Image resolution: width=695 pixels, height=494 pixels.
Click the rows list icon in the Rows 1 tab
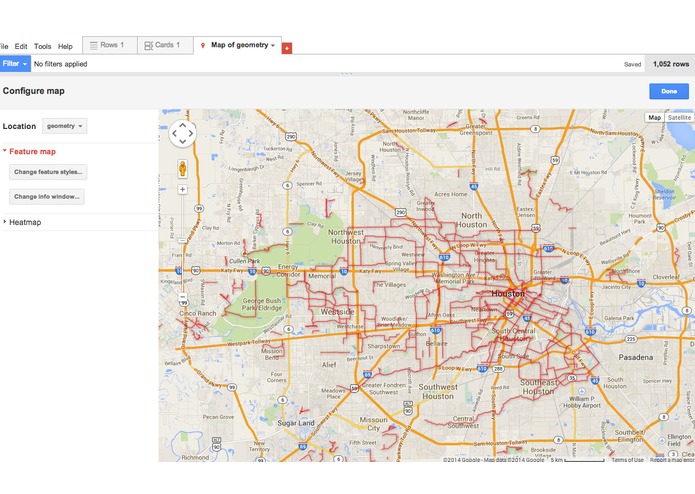pyautogui.click(x=94, y=45)
